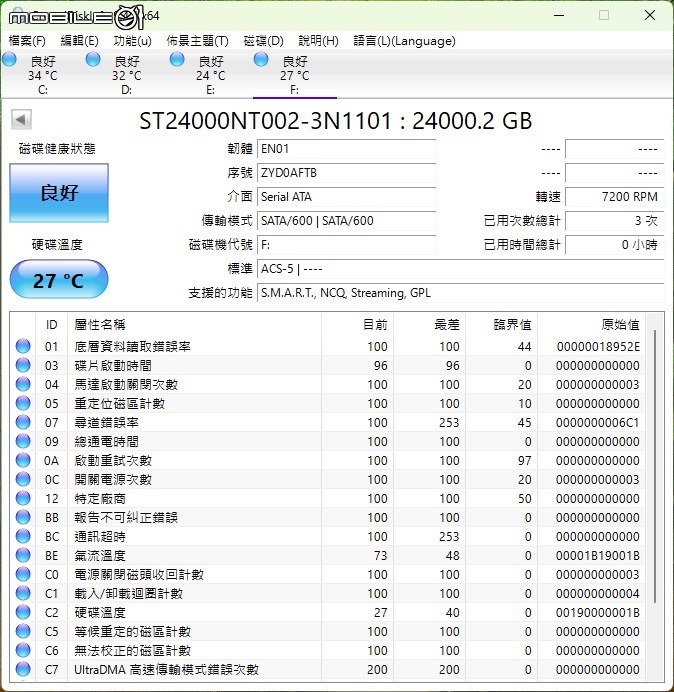The image size is (674, 692).
Task: Click status orb of attribute BE 氣流溫度
Action: tap(23, 555)
